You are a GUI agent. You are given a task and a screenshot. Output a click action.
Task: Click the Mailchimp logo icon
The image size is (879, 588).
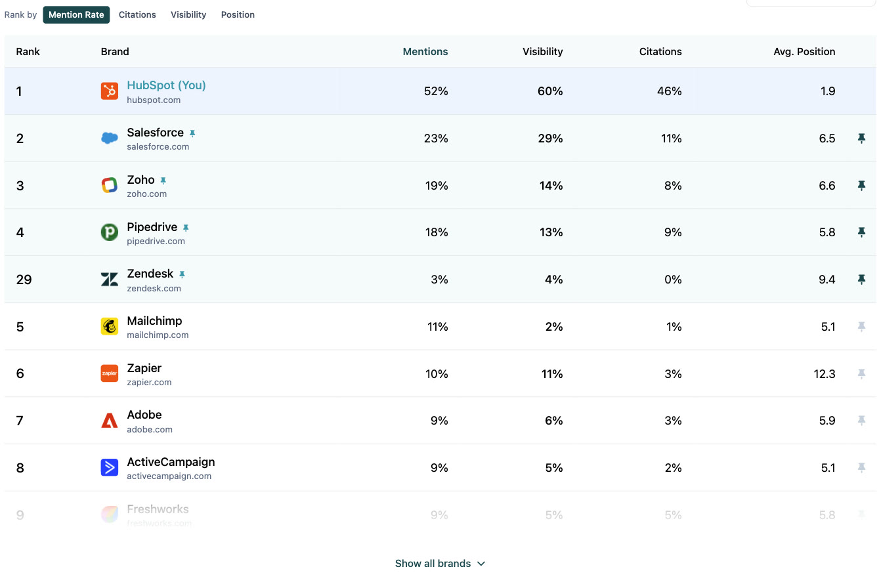110,326
